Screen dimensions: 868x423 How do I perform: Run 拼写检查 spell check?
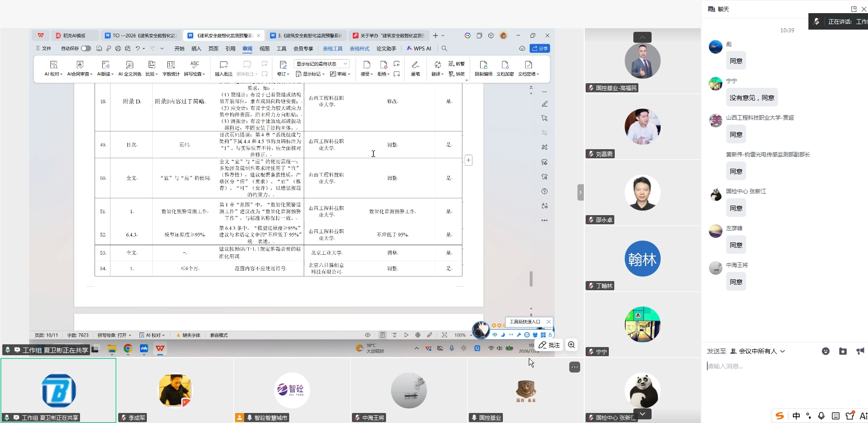[x=195, y=68]
